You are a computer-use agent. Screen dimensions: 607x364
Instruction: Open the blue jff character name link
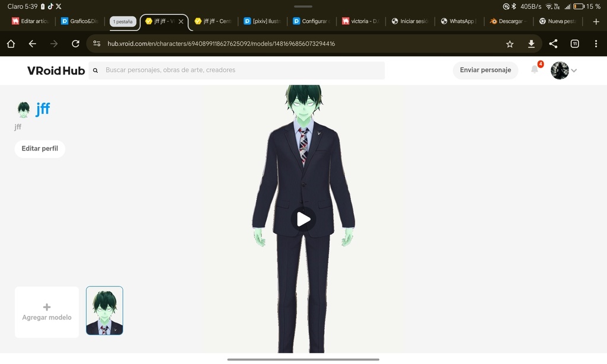click(x=43, y=109)
